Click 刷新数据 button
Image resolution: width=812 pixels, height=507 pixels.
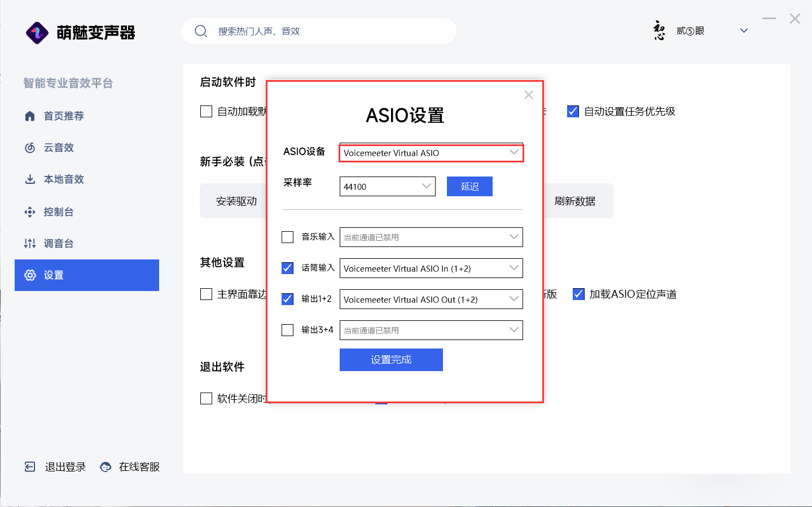click(x=575, y=201)
